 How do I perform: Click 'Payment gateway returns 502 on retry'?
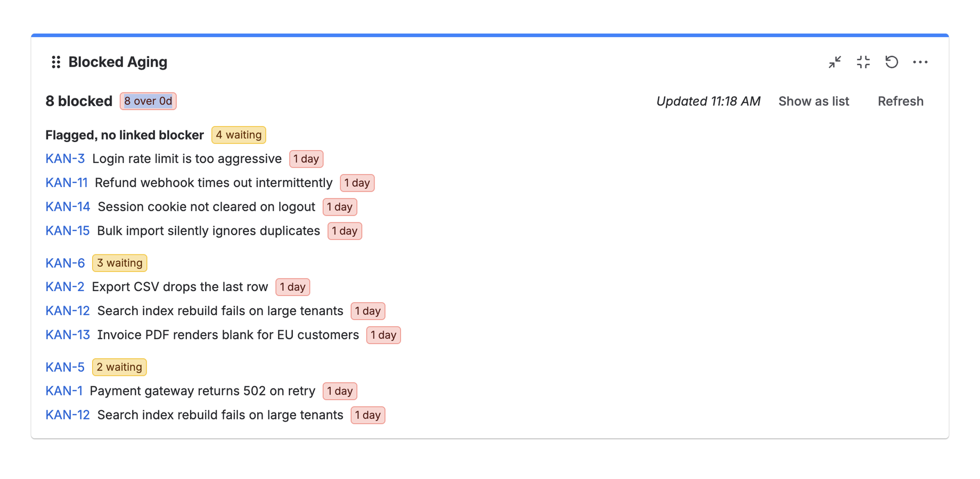(203, 391)
